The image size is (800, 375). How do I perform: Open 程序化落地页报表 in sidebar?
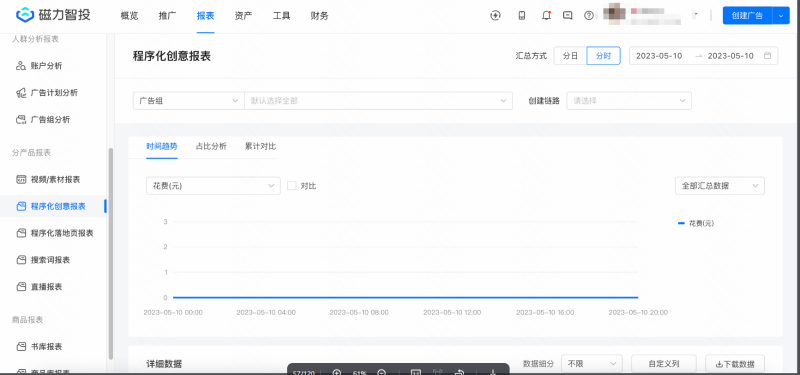(x=62, y=233)
